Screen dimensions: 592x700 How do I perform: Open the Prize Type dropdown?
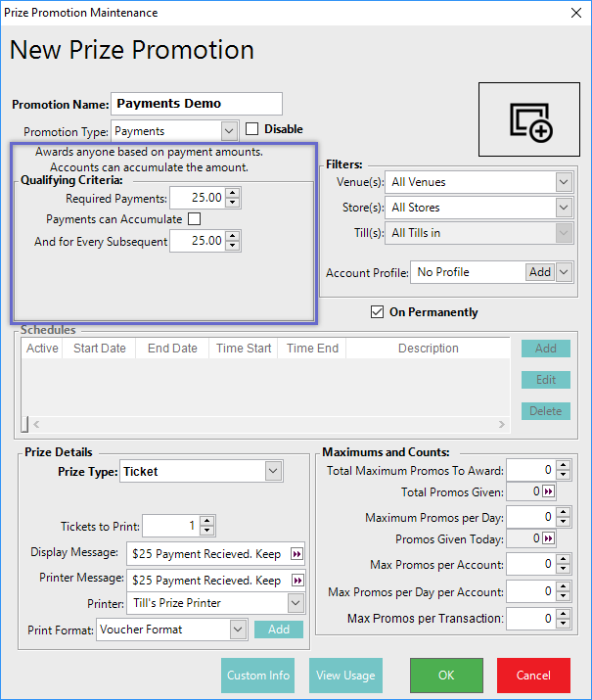tap(273, 472)
